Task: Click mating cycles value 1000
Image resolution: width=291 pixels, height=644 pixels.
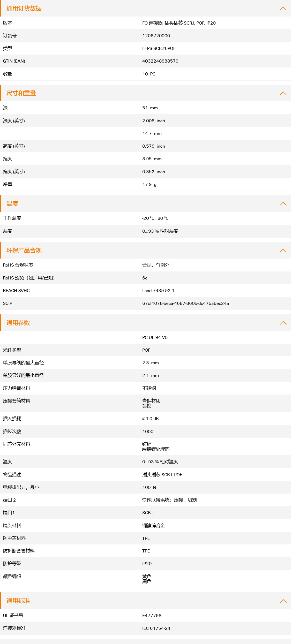Action: (x=148, y=431)
